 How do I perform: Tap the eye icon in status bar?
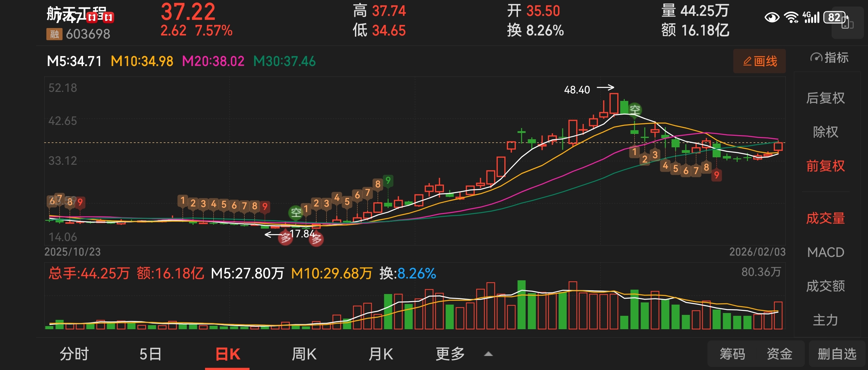pyautogui.click(x=772, y=17)
